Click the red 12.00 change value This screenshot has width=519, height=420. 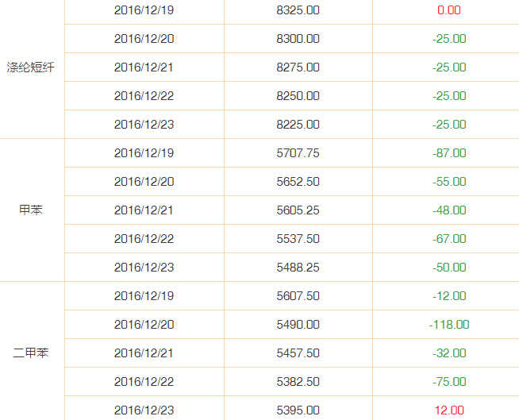449,410
